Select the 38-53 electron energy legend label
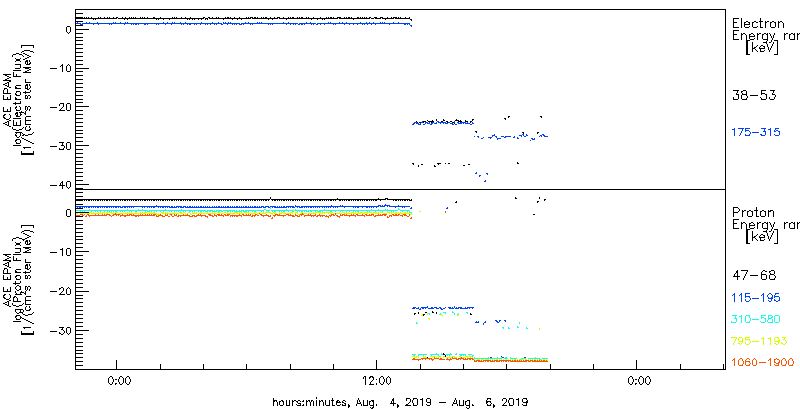Screen dimensions: 800x410 coord(754,95)
